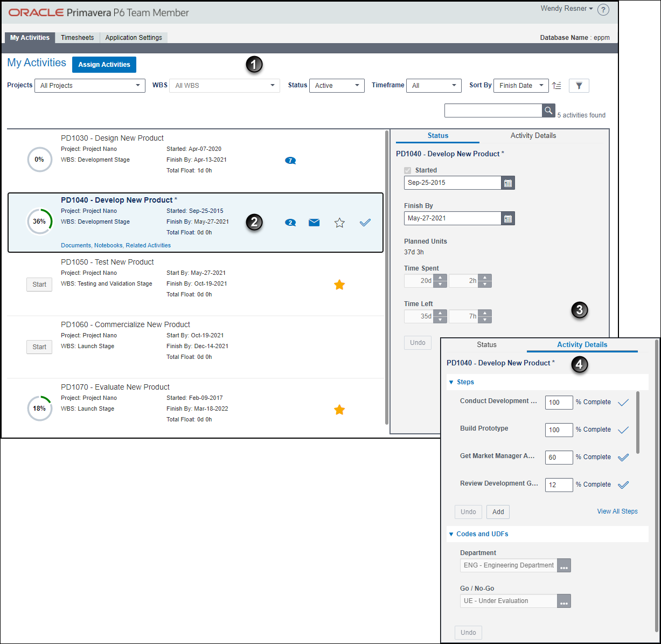Open the Wendy Resner user menu
The image size is (661, 644).
tap(567, 9)
